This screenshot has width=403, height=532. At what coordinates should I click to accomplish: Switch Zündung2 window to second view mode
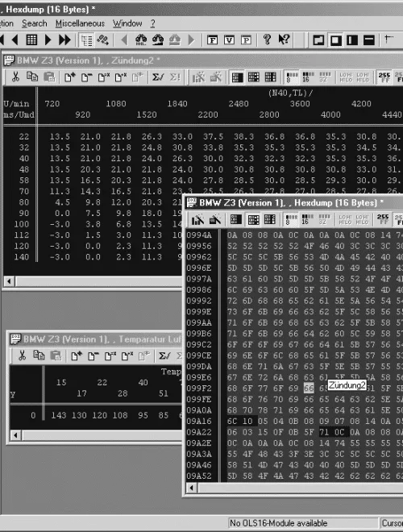click(x=253, y=77)
